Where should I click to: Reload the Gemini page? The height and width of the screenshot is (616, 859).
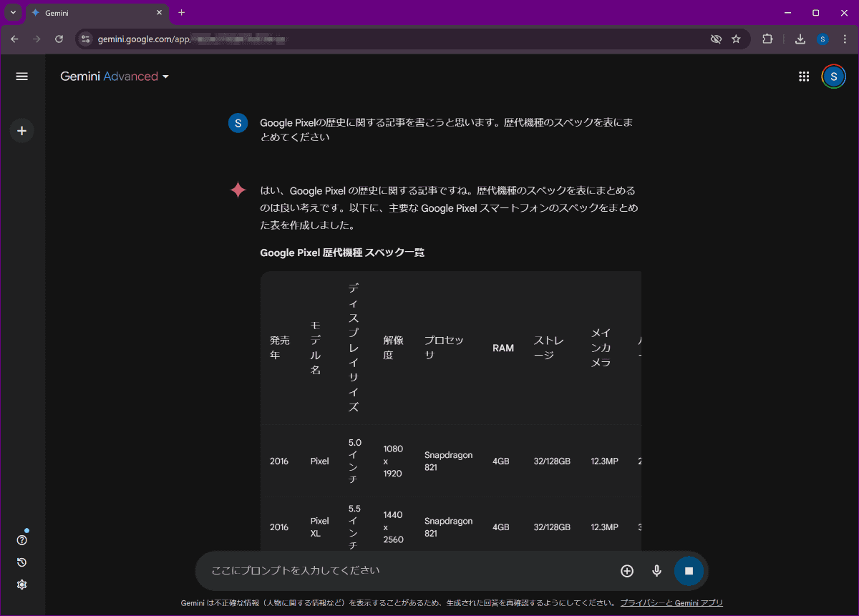(59, 39)
